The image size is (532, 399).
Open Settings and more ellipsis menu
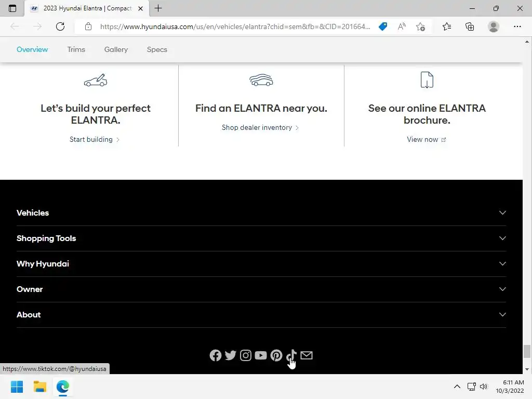point(517,26)
